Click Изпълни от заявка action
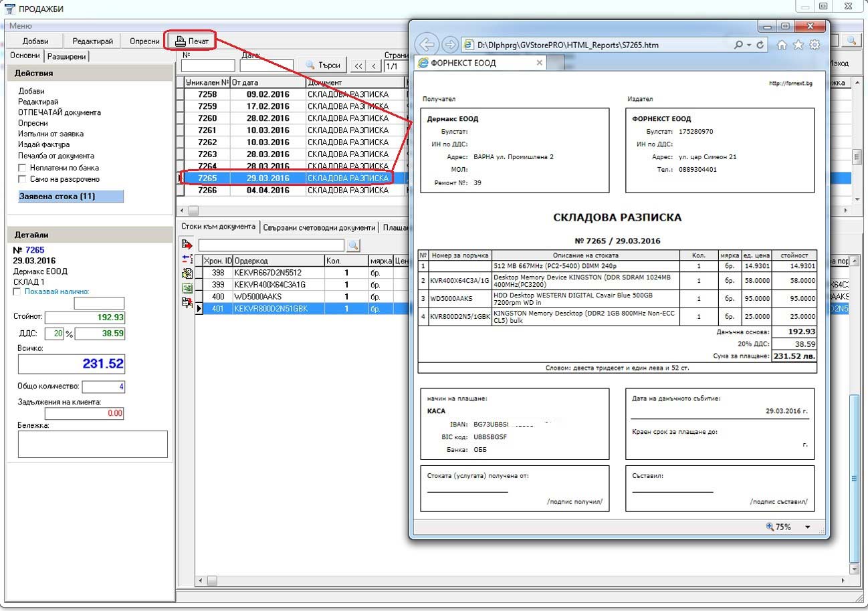 [x=51, y=134]
